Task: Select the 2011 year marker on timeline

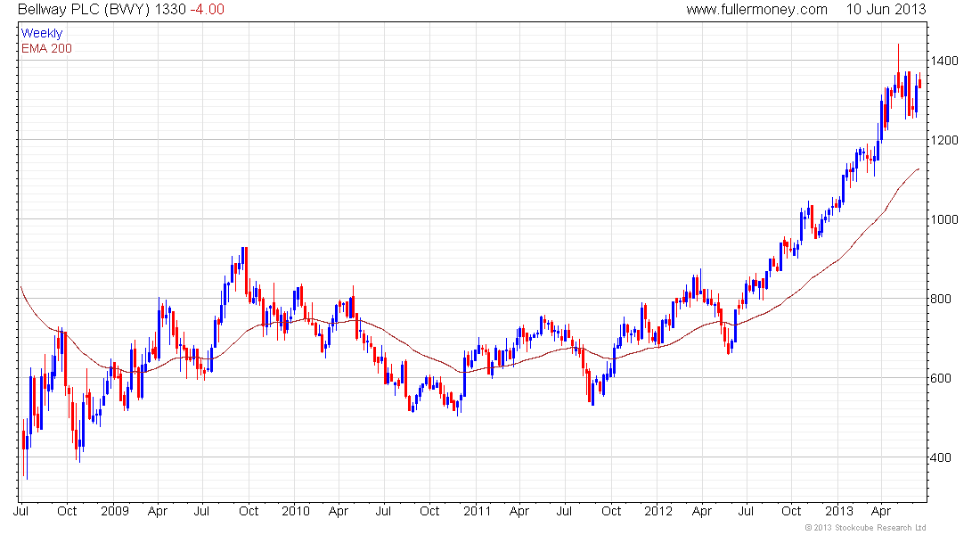Action: 477,511
